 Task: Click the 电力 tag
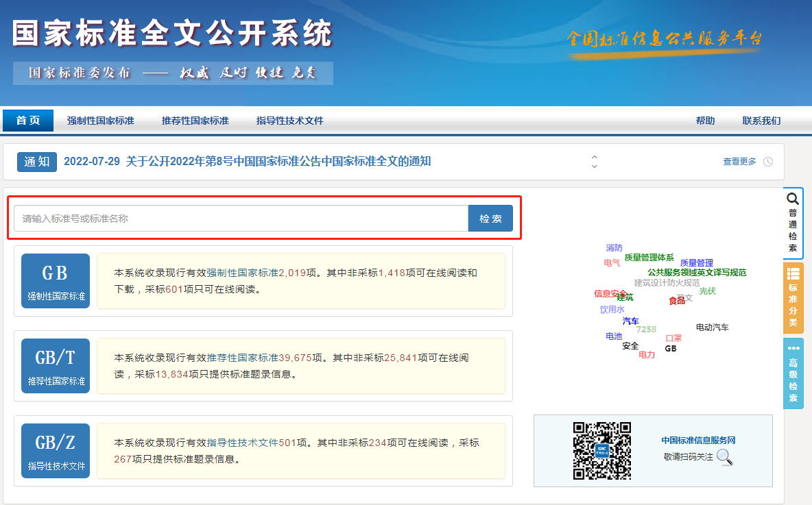647,355
